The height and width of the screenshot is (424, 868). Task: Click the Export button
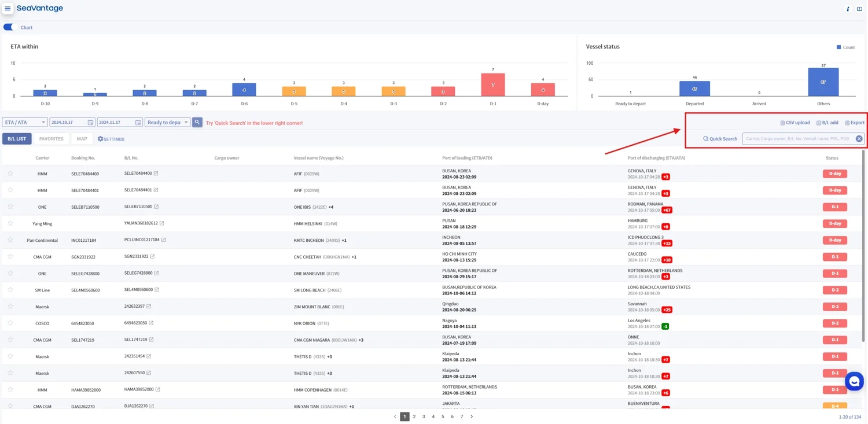(x=855, y=123)
